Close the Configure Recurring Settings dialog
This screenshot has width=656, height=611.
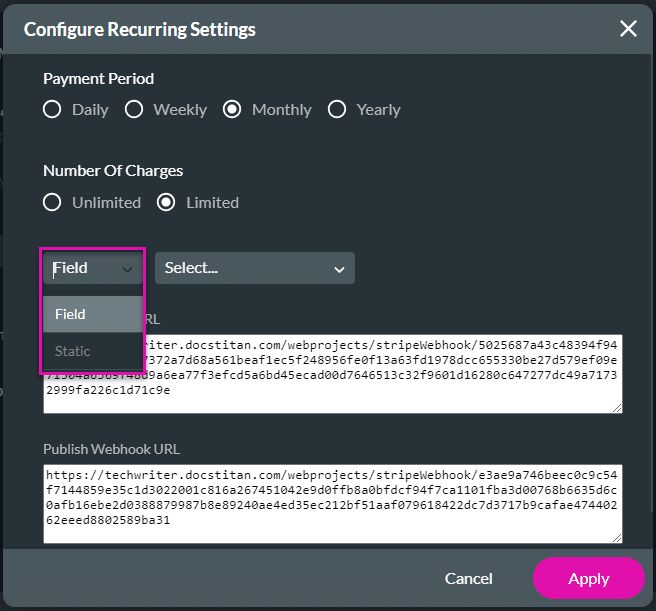tap(628, 29)
